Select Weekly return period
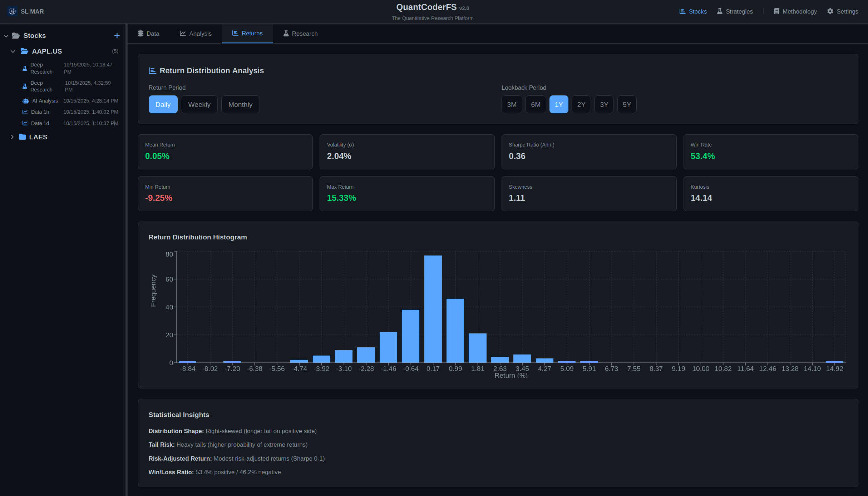The width and height of the screenshot is (868, 496). pos(199,104)
